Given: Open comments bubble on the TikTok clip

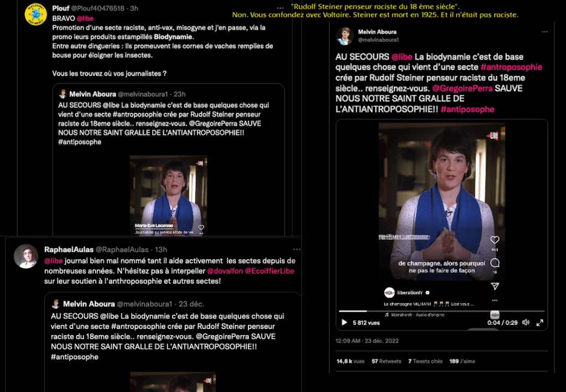Looking at the screenshot, I should pos(495,263).
